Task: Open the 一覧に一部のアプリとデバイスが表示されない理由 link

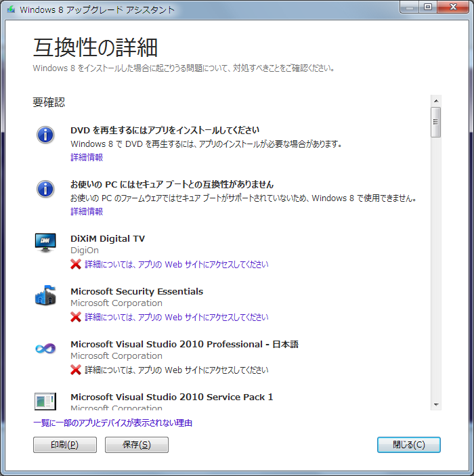Action: click(112, 423)
